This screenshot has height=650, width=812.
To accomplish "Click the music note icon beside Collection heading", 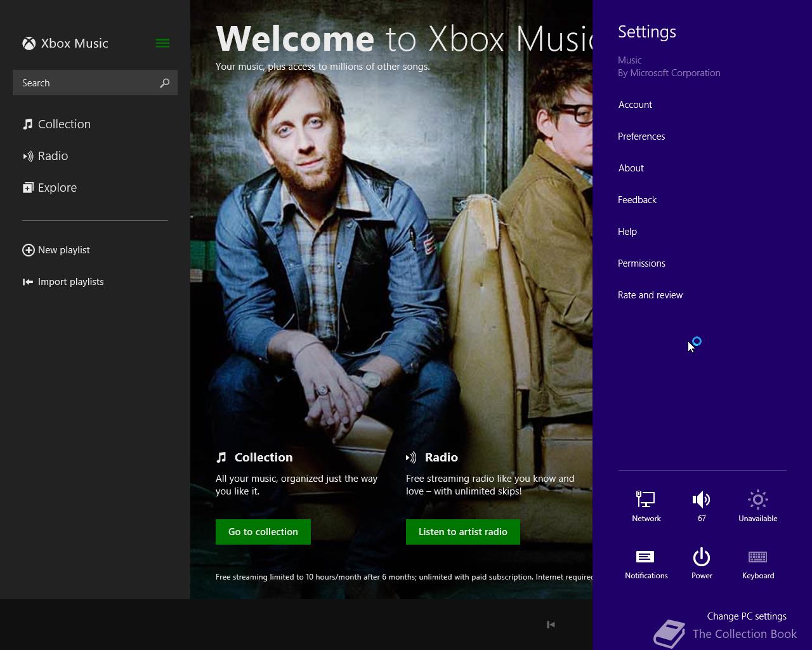I will [x=221, y=458].
